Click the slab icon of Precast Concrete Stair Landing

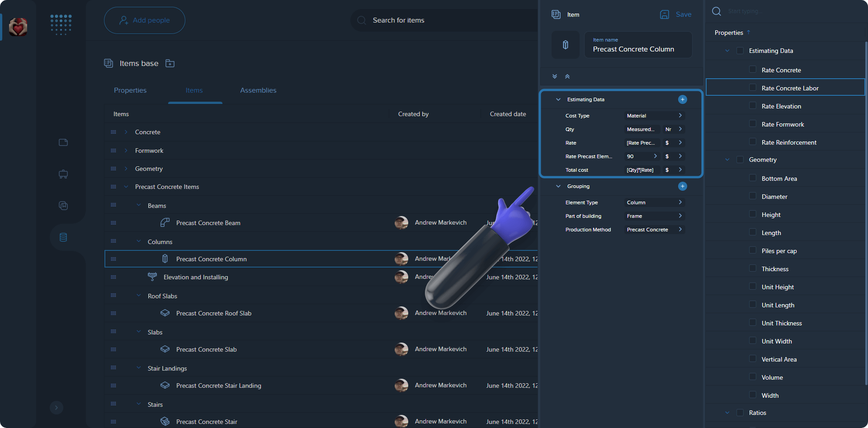pos(165,385)
